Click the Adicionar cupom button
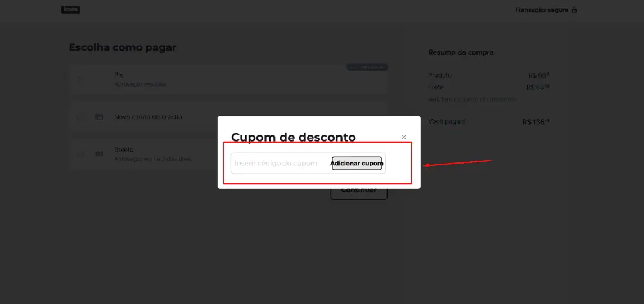 click(x=357, y=164)
